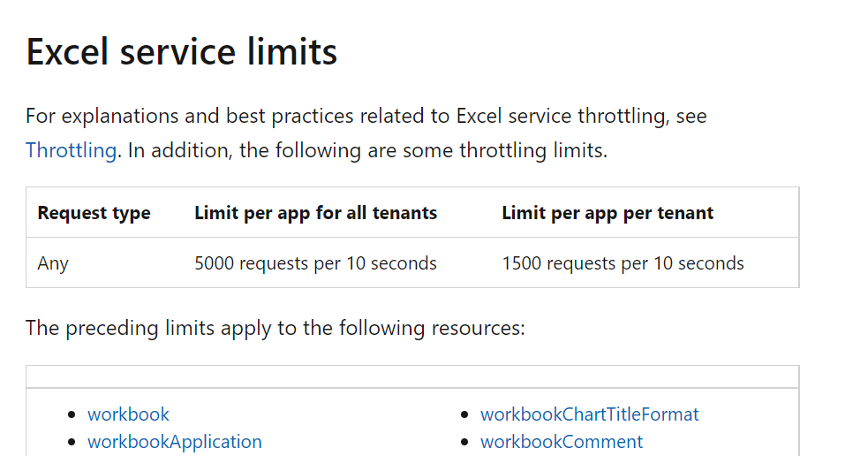Select the 'Limit per app for all tenants' header
This screenshot has width=868, height=456.
(315, 213)
